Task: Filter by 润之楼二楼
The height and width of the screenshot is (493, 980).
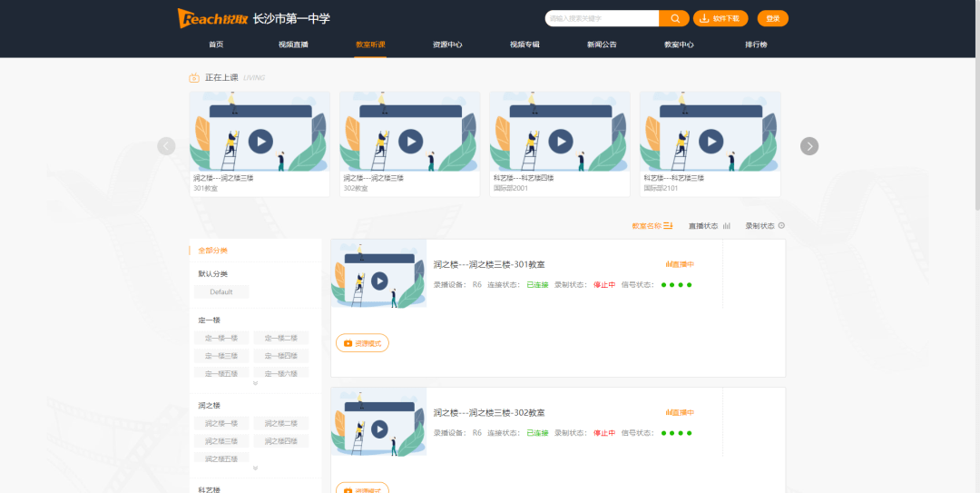Action: (281, 423)
